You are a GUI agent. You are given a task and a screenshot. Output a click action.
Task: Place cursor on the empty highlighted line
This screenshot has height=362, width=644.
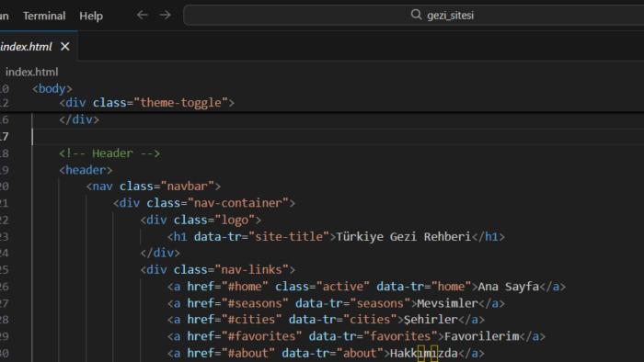tap(337, 137)
